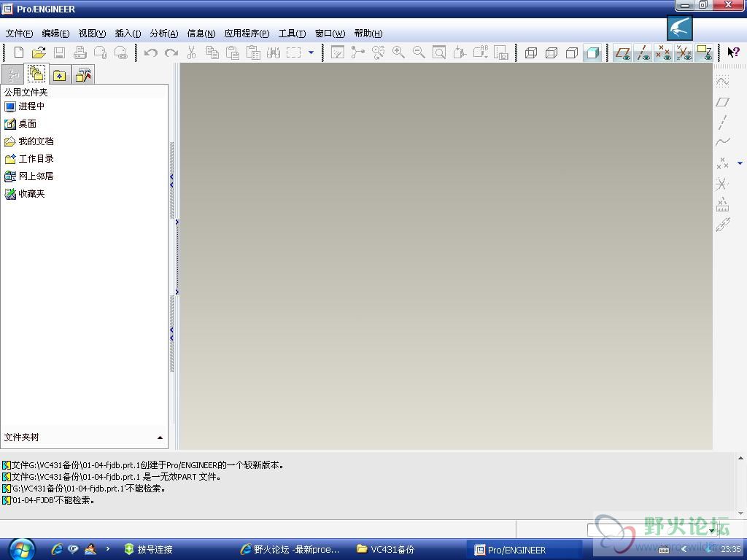
Task: Select Hidden Line display style icon
Action: tap(551, 52)
